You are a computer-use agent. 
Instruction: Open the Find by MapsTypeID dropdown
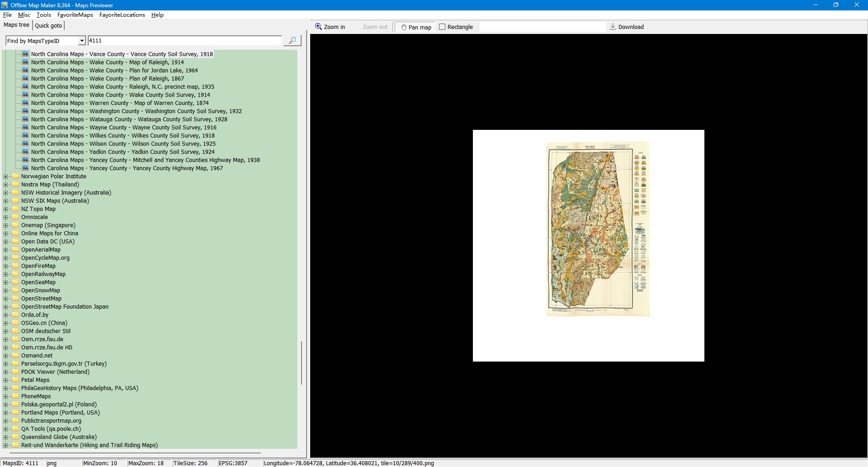coord(81,41)
